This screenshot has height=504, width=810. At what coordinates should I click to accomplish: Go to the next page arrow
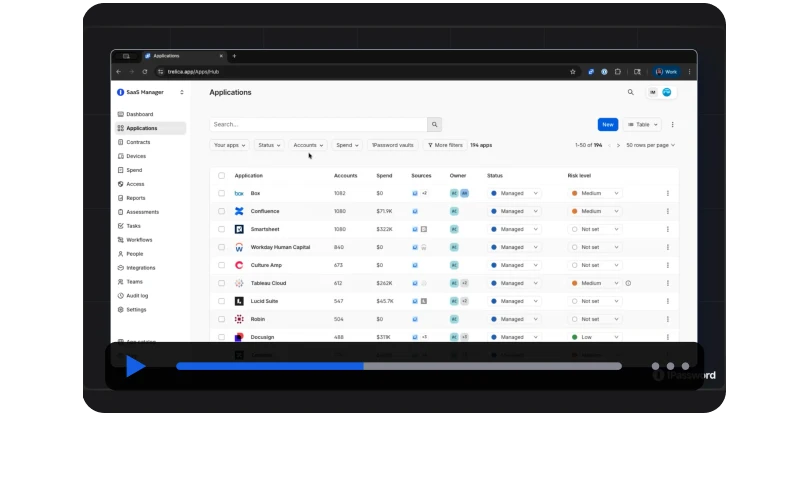click(618, 145)
